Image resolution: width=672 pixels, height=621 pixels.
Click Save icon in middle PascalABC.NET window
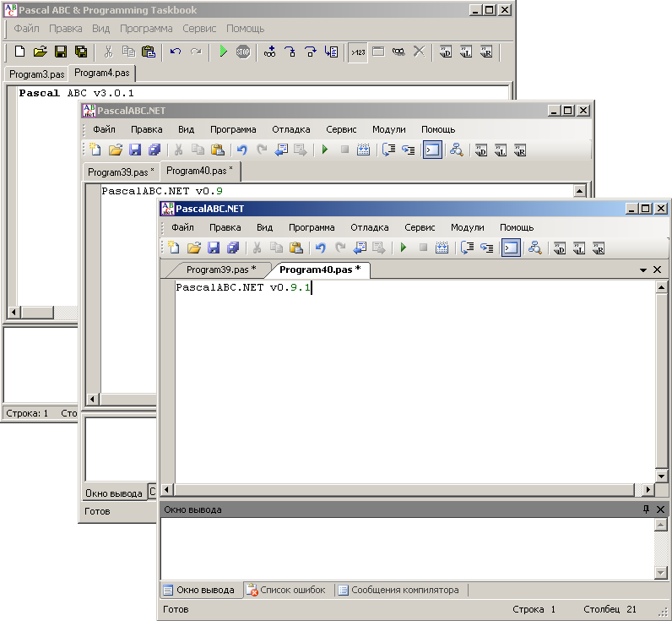pos(135,150)
